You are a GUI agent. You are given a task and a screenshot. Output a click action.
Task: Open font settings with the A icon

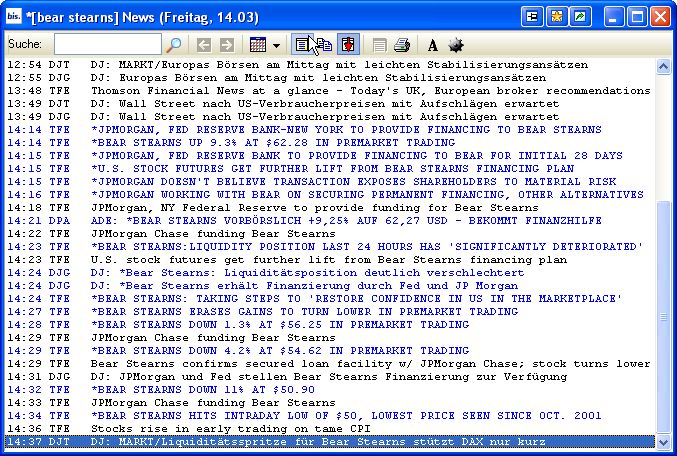pyautogui.click(x=433, y=45)
